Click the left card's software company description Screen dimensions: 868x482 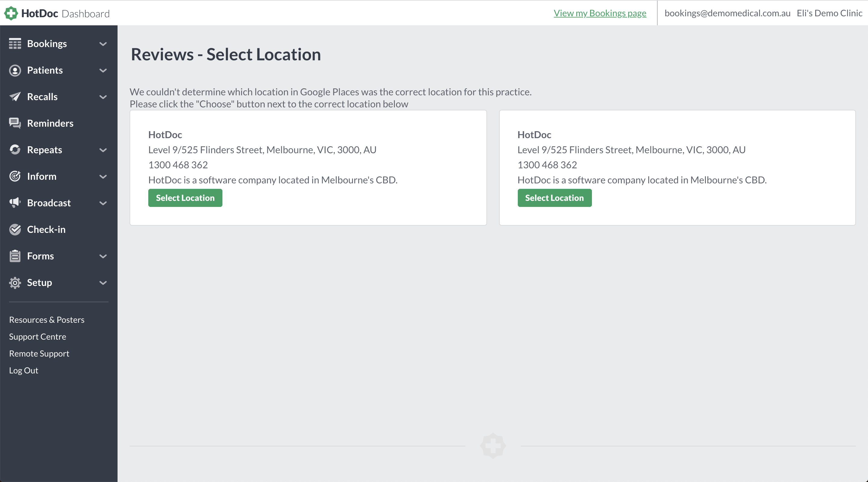tap(273, 180)
